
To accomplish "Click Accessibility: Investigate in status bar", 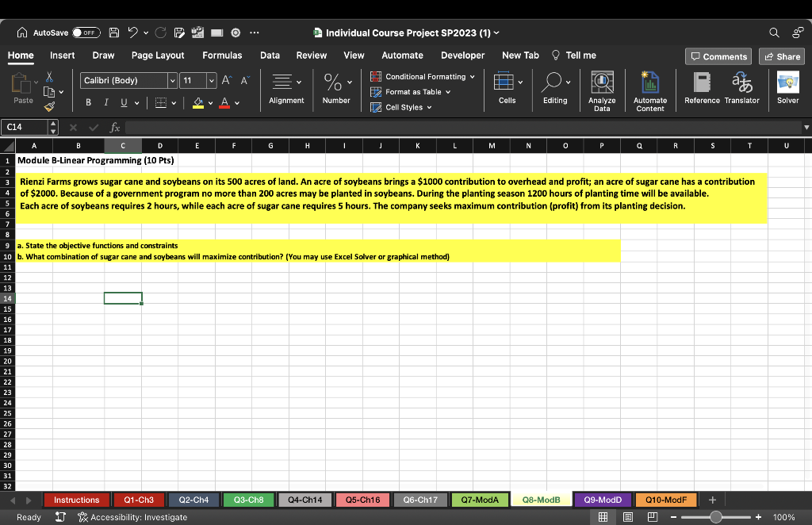I will pos(132,517).
